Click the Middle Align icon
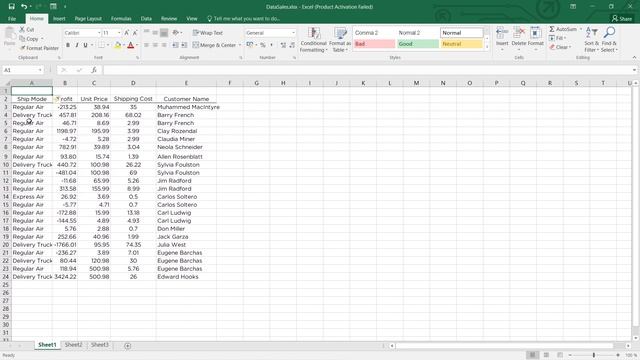640x360 pixels. [x=155, y=33]
